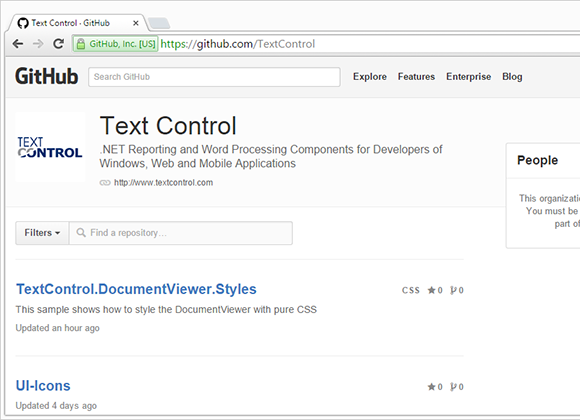Open the Blog menu item
580x420 pixels.
512,77
